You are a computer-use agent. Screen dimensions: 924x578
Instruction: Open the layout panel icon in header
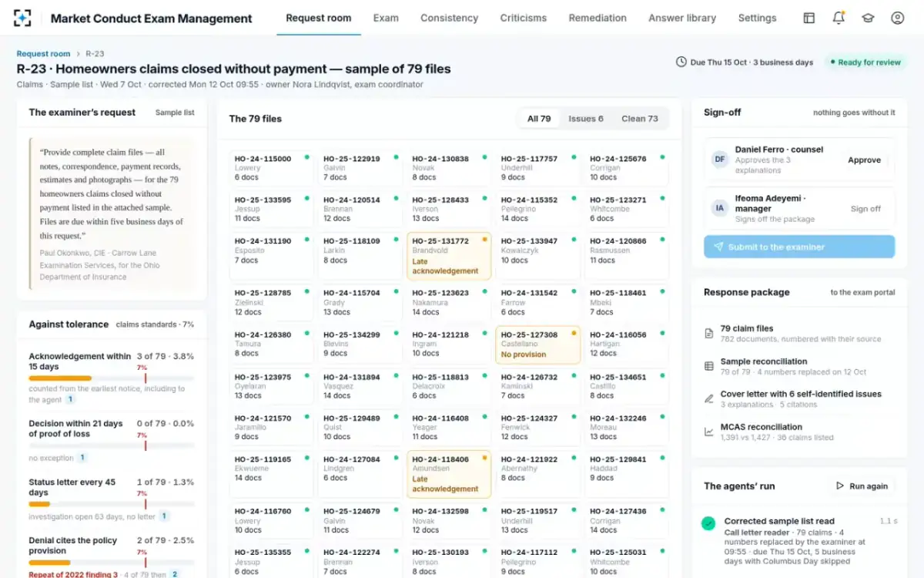809,18
